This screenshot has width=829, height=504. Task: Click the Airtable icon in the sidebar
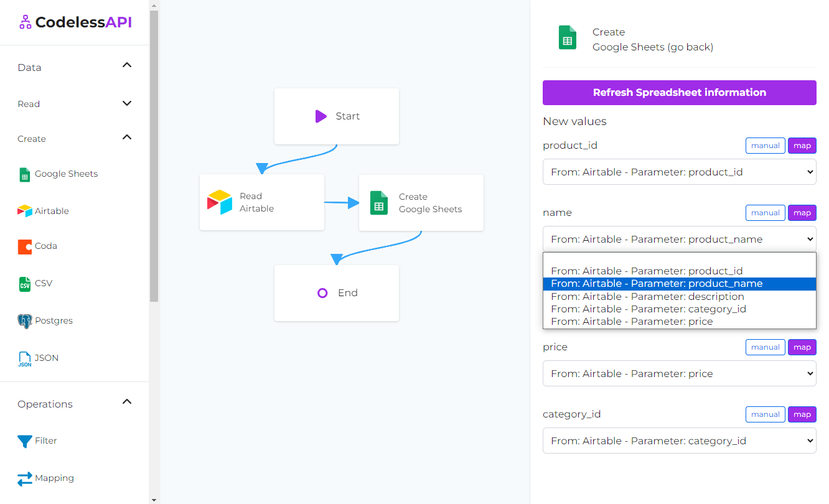coord(24,211)
